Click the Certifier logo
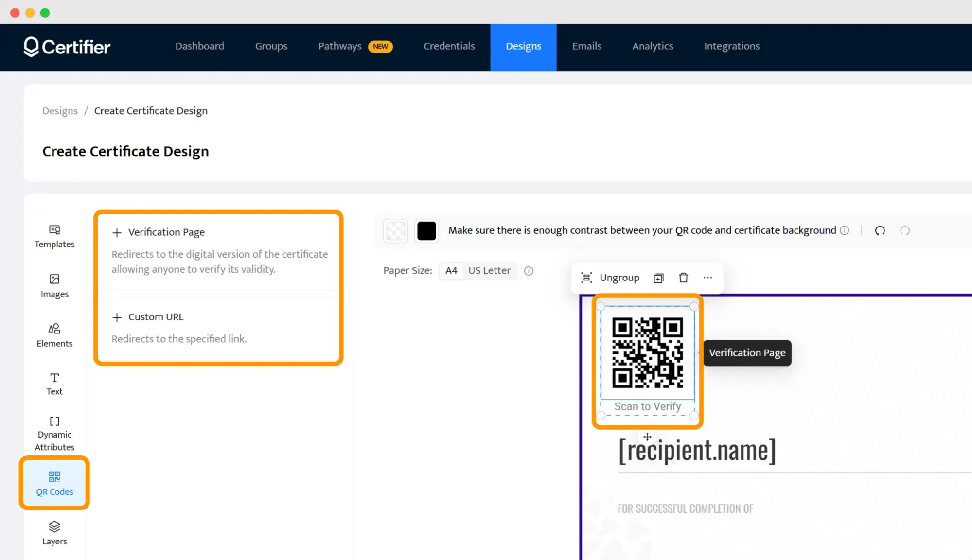Viewport: 972px width, 560px height. pos(67,47)
